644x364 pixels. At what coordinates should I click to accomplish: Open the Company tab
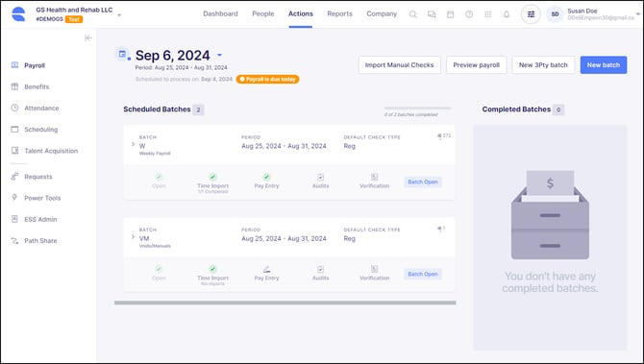tap(382, 13)
